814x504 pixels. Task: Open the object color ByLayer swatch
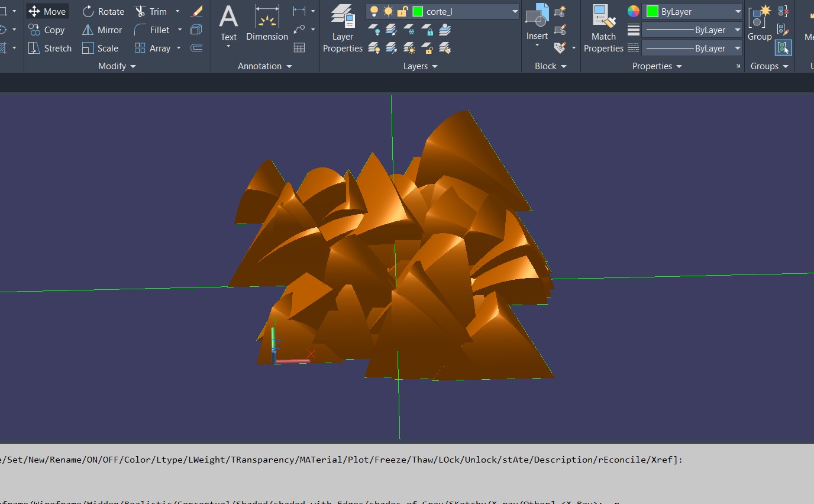click(x=653, y=11)
